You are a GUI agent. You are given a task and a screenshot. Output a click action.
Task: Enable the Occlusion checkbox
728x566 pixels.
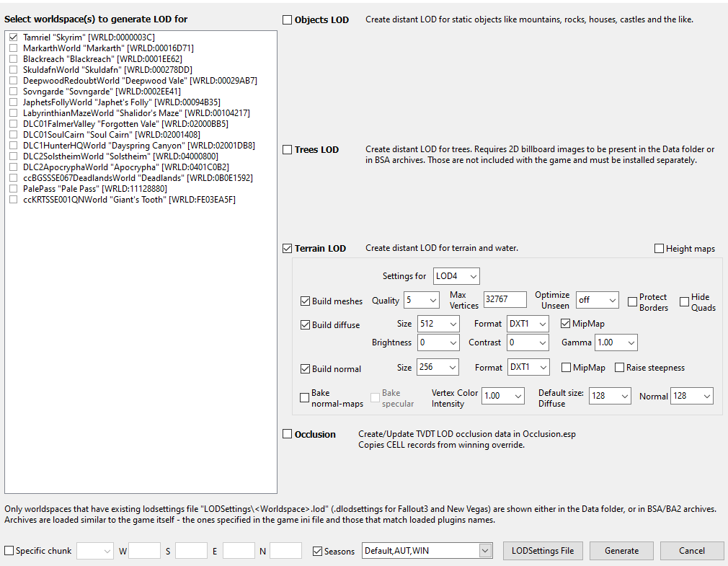point(288,434)
